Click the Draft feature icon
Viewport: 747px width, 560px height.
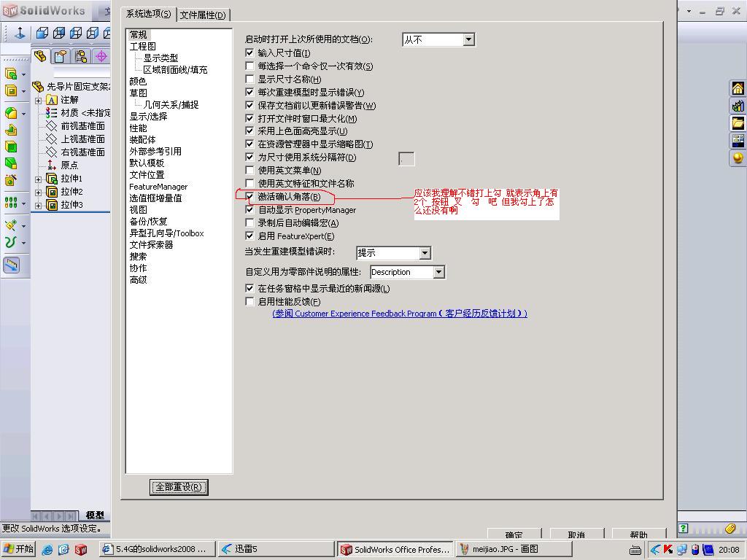coord(11,163)
